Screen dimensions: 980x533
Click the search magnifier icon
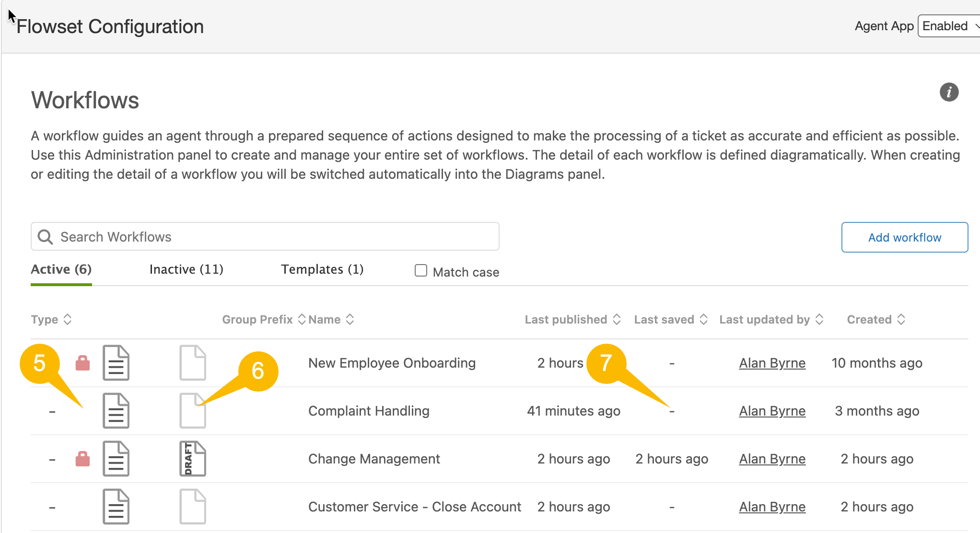[x=45, y=237]
